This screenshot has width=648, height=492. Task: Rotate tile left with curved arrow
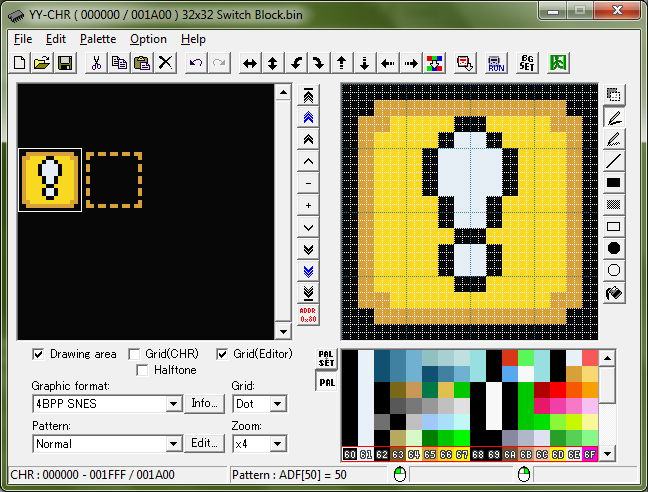click(296, 63)
